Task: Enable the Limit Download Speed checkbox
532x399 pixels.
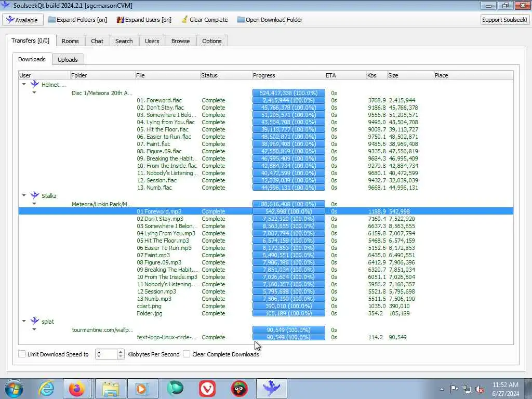Action: click(22, 354)
